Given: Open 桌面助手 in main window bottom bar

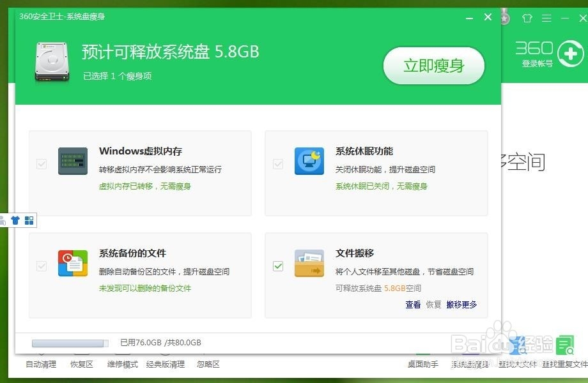Looking at the screenshot, I should [423, 364].
